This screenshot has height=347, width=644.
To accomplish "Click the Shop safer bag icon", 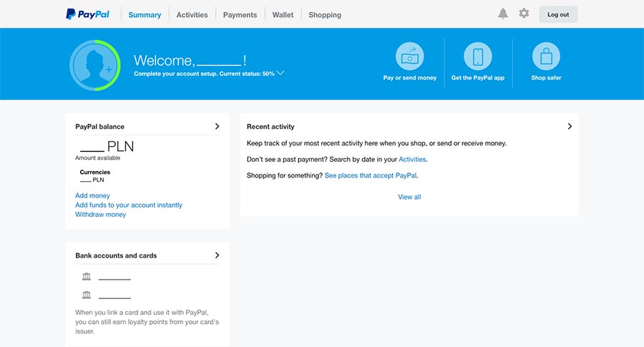I will pyautogui.click(x=546, y=56).
